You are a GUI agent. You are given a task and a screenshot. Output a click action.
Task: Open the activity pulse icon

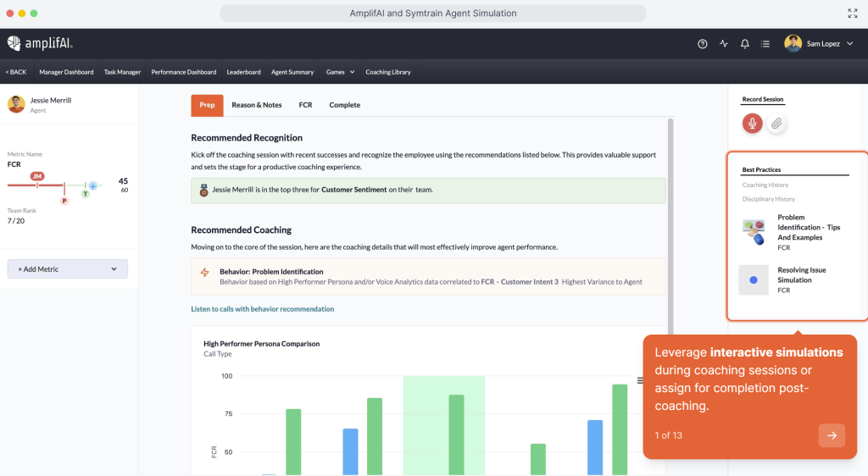click(x=724, y=44)
